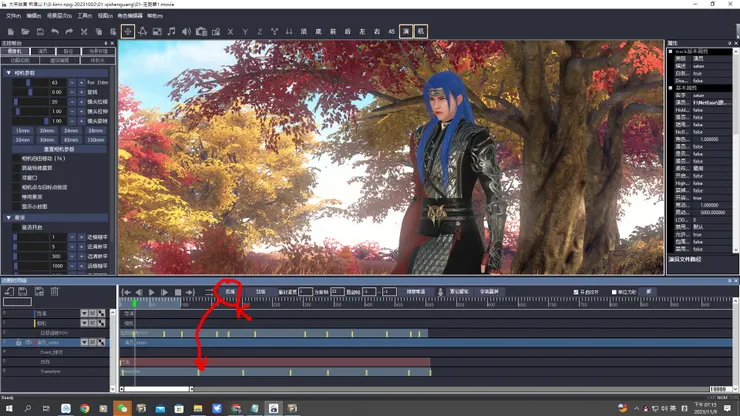Adjust the 旋转 rotation slider handle

coord(30,92)
